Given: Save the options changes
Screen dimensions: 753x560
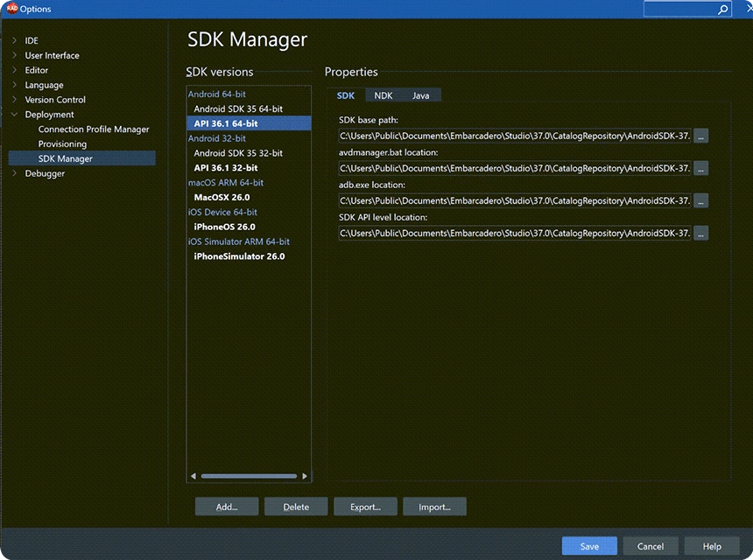Looking at the screenshot, I should tap(589, 546).
